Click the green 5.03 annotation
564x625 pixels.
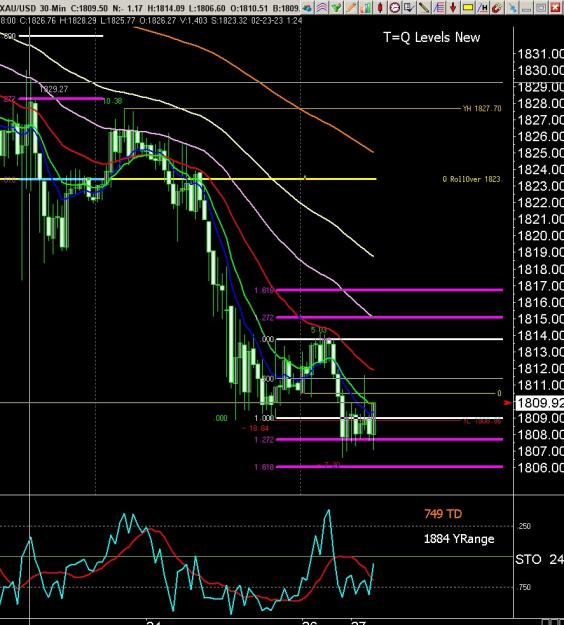point(318,330)
